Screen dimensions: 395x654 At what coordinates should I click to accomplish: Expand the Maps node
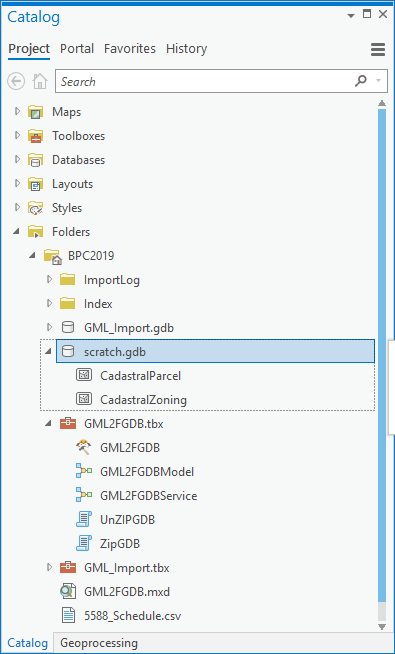tap(17, 112)
